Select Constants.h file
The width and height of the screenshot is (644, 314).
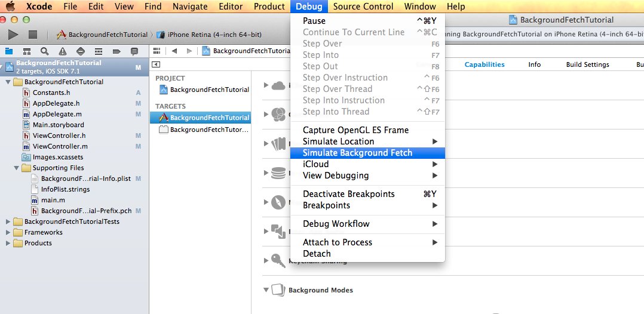(51, 93)
